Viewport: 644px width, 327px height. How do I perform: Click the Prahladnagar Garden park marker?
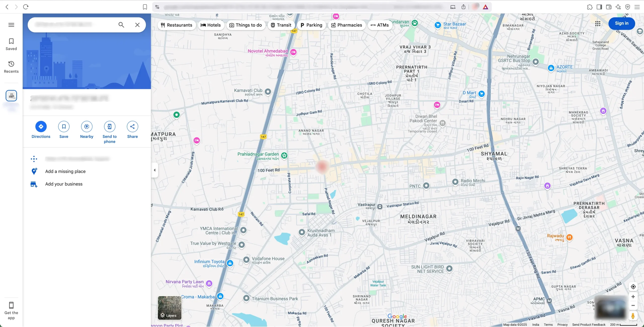point(284,155)
